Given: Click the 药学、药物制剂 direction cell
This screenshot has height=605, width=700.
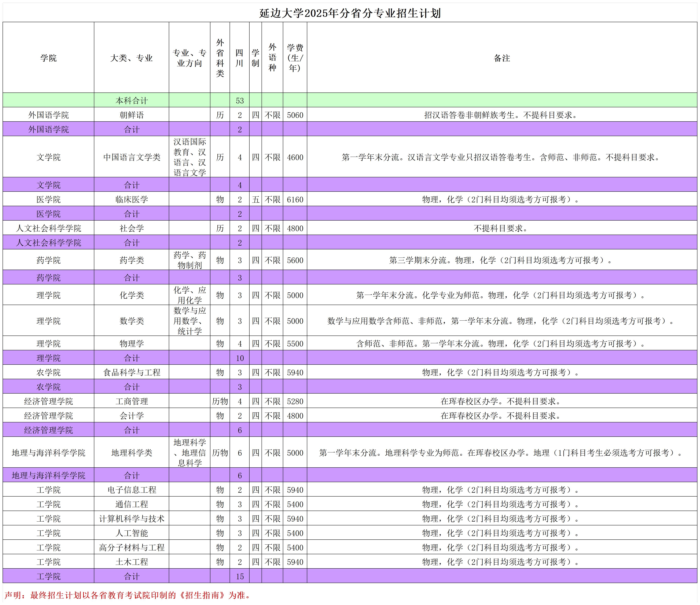Looking at the screenshot, I should point(190,260).
